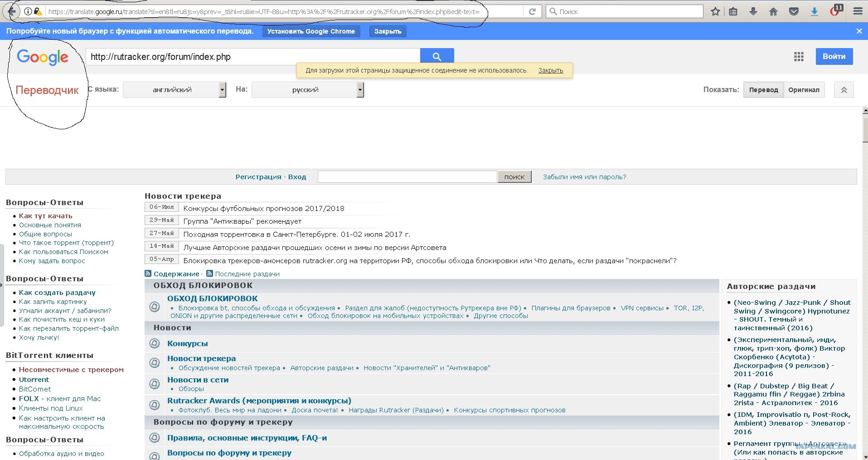Close the yellow secure connection notice

(x=551, y=70)
